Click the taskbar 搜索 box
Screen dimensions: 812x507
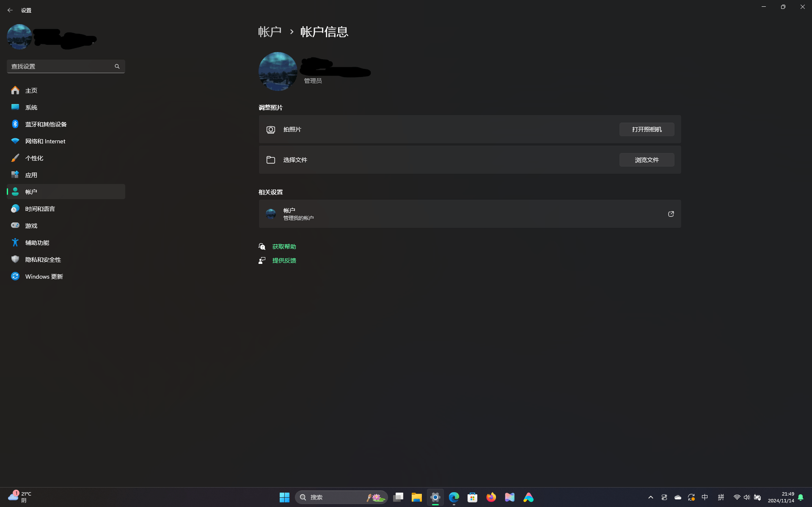point(341,497)
